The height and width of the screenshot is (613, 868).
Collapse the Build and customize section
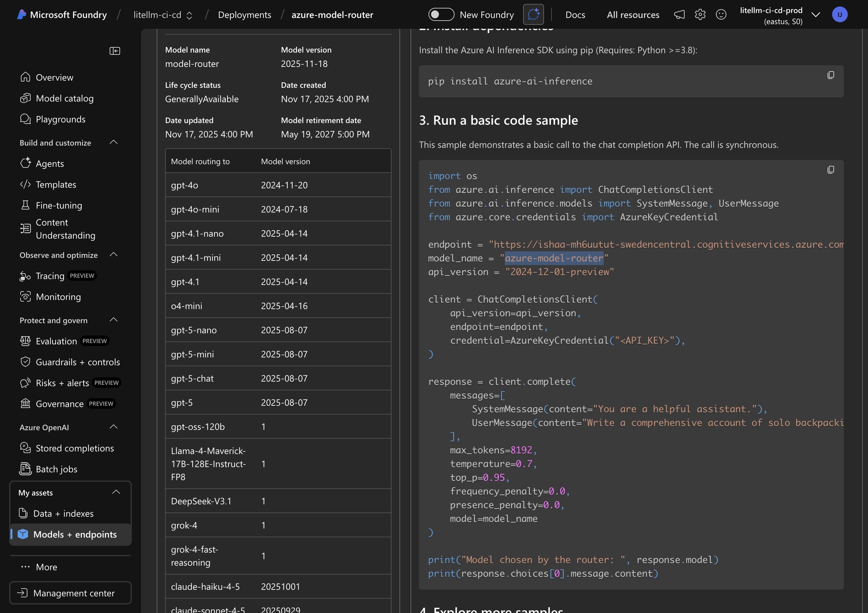114,143
